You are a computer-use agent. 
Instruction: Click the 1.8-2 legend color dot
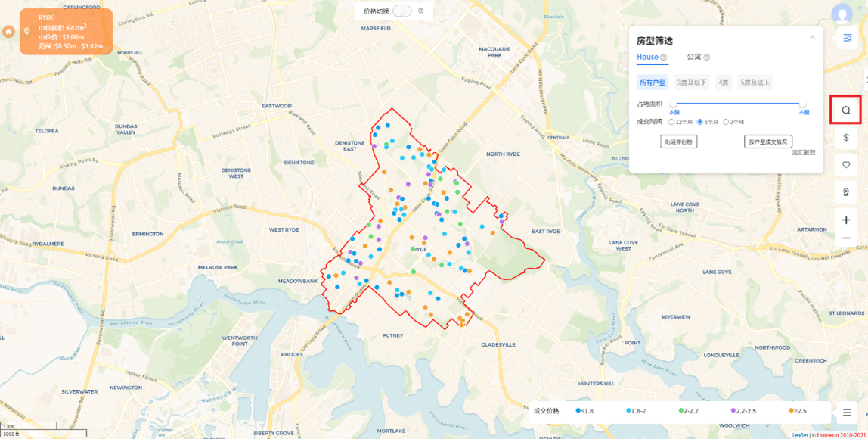[628, 411]
